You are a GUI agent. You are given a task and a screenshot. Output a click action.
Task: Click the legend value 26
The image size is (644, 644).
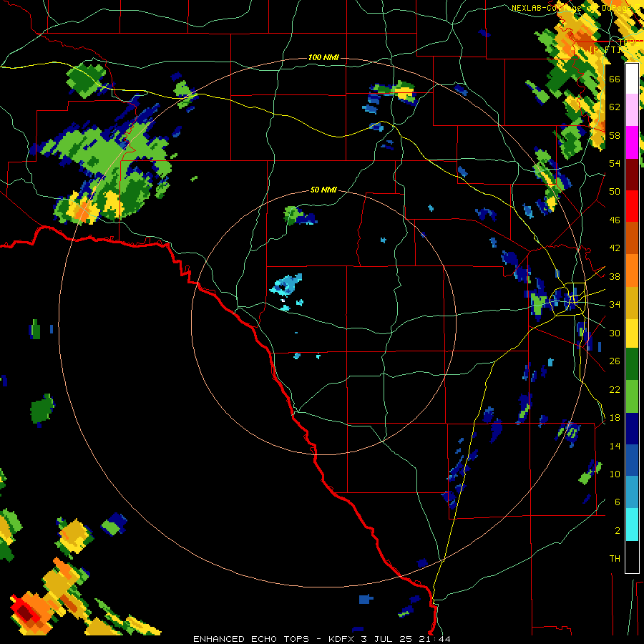[615, 361]
